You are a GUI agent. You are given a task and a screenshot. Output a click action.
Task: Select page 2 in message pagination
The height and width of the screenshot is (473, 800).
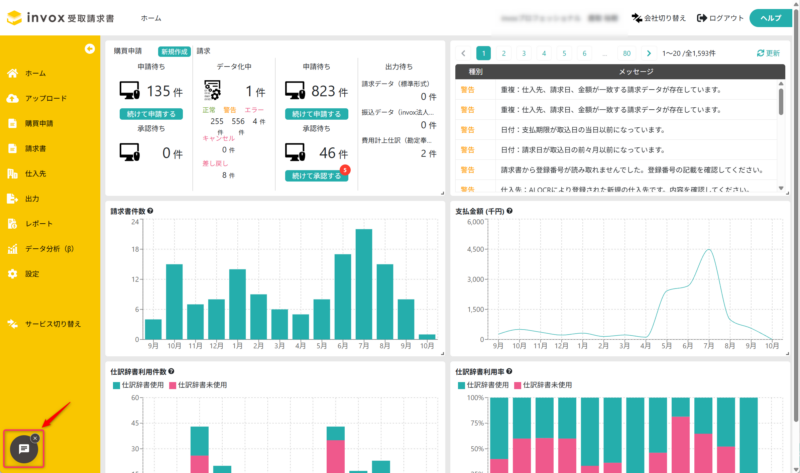pyautogui.click(x=504, y=53)
